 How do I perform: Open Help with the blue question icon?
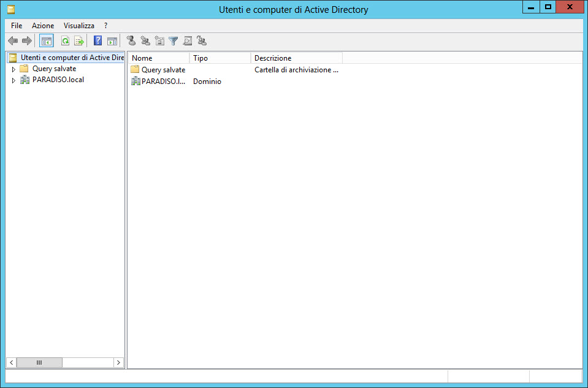click(x=98, y=41)
